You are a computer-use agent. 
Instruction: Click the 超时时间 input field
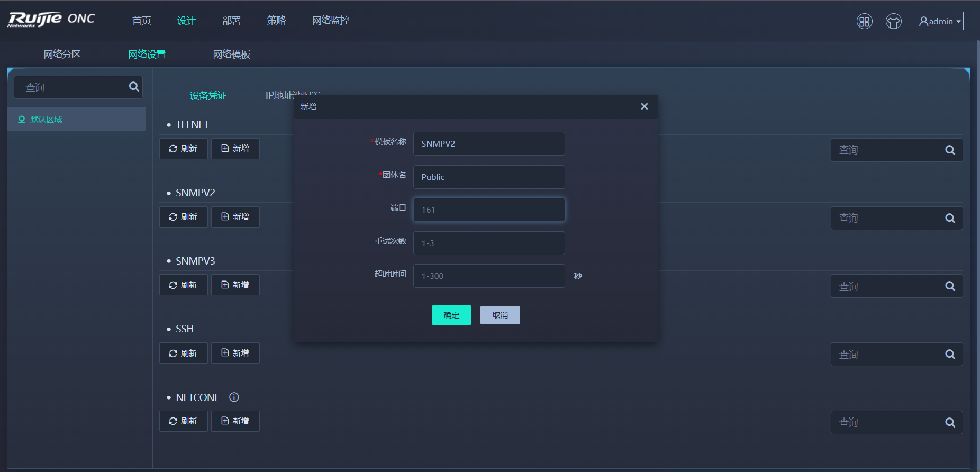pos(489,276)
